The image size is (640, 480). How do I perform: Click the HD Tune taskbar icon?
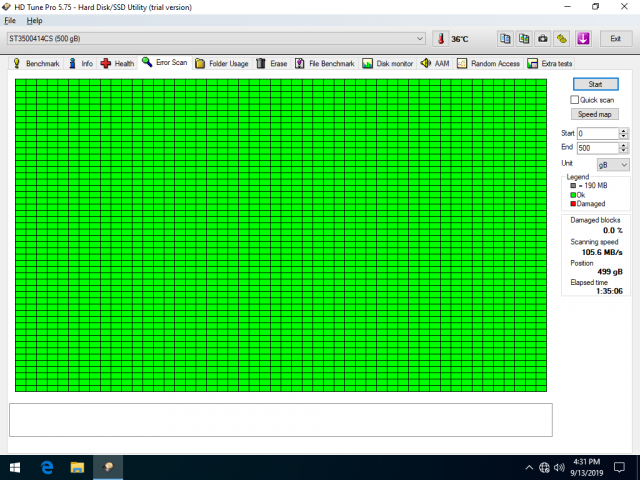[108, 467]
